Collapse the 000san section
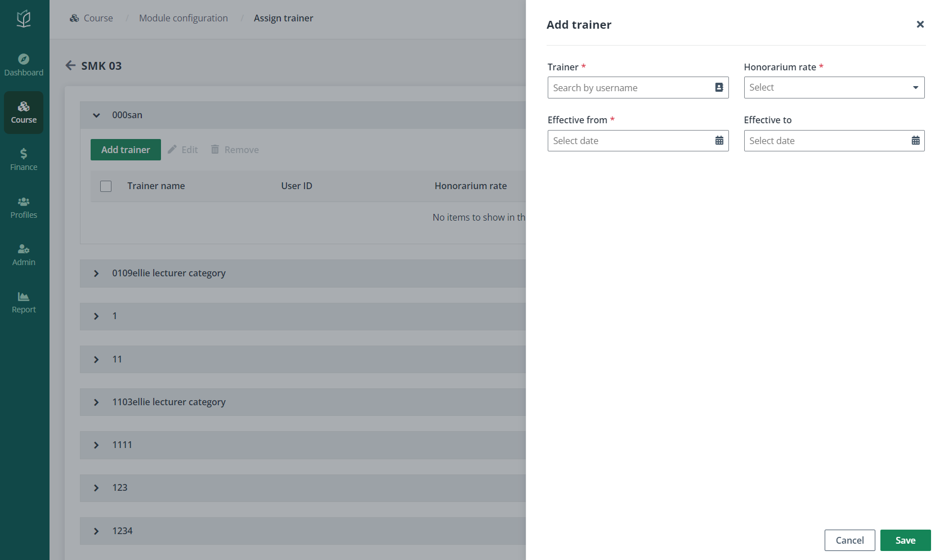 [96, 115]
